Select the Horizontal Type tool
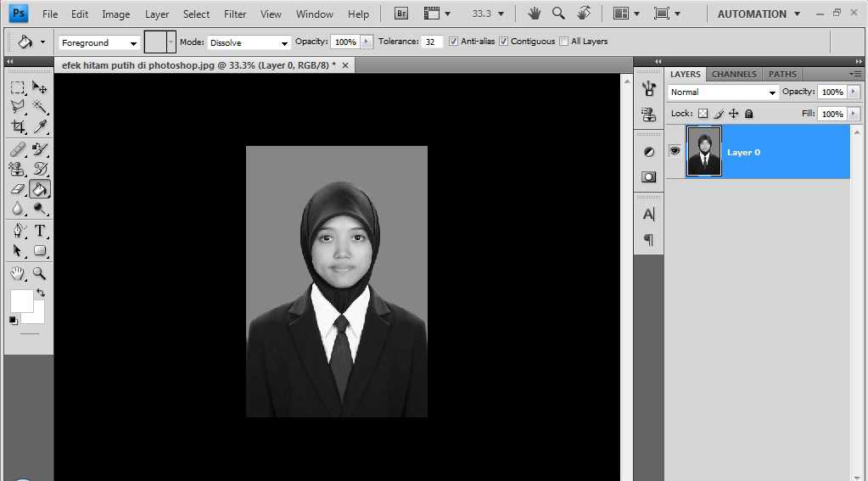 40,231
